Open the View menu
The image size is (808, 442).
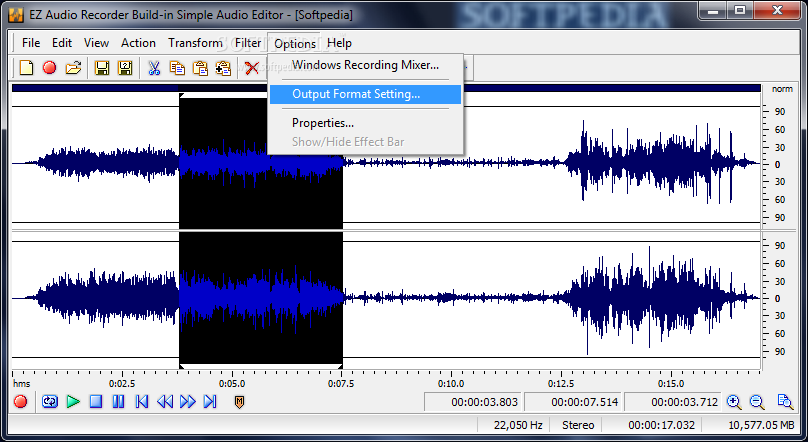tap(96, 43)
